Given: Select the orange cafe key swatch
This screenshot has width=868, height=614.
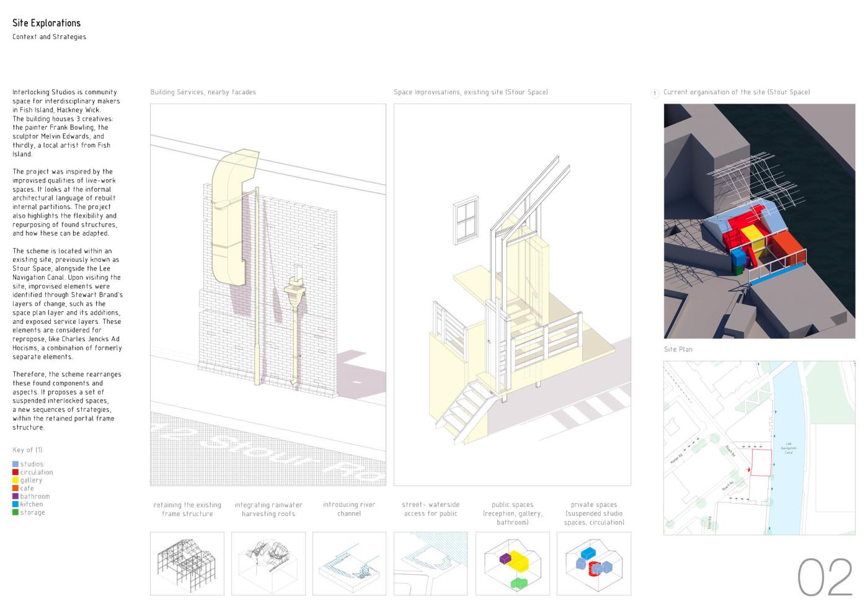Looking at the screenshot, I should click(x=15, y=488).
